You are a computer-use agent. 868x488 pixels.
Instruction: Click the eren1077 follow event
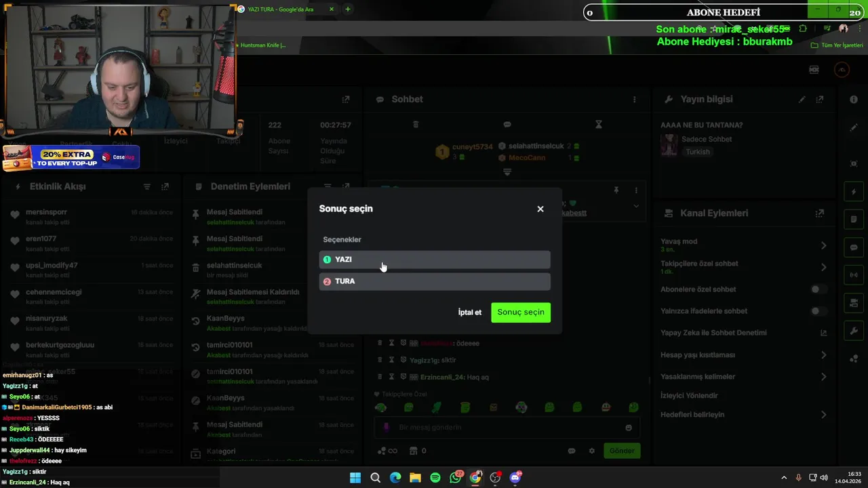coord(91,243)
